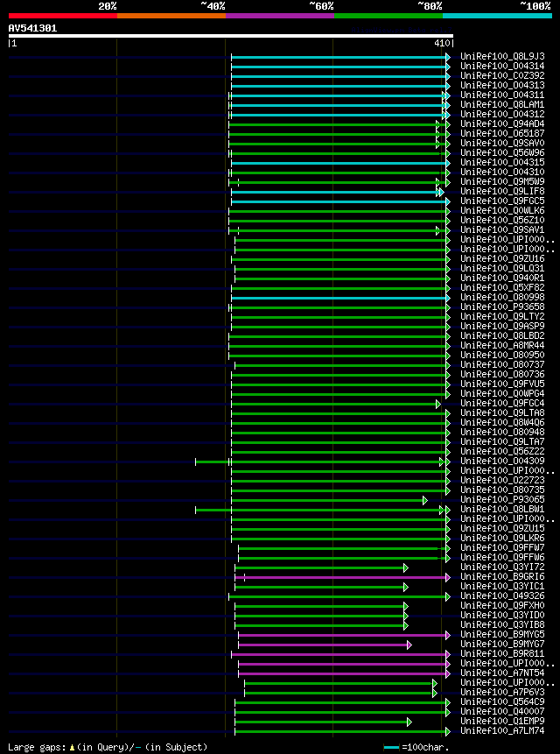This screenshot has width=560, height=754.
Task: Click the cyan alignment bar for Q8L9J3
Action: (x=340, y=57)
